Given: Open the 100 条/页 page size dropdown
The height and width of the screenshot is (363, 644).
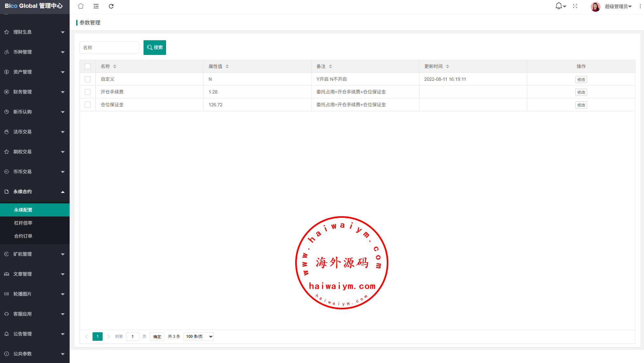Looking at the screenshot, I should click(x=198, y=337).
